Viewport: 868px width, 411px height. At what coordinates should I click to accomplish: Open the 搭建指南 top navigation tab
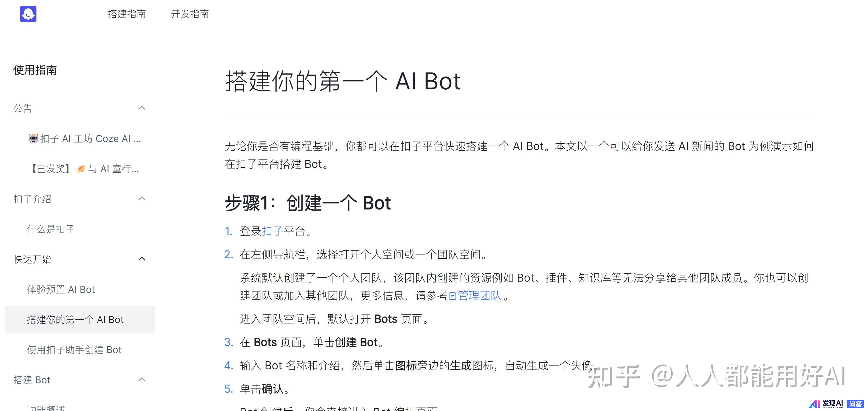pos(127,14)
